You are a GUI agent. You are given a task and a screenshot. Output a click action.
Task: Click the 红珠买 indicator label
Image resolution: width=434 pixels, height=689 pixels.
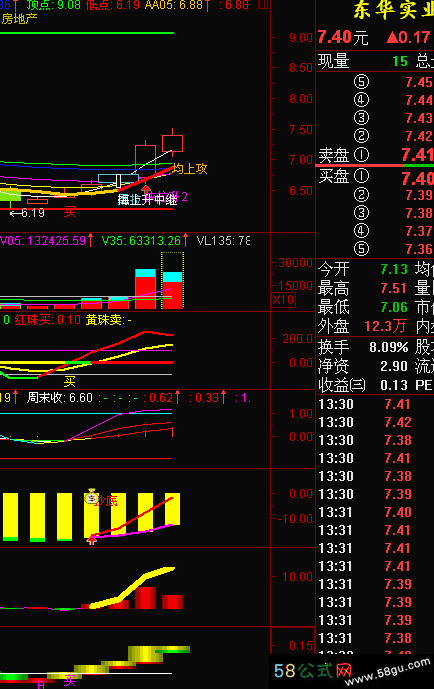click(47, 320)
